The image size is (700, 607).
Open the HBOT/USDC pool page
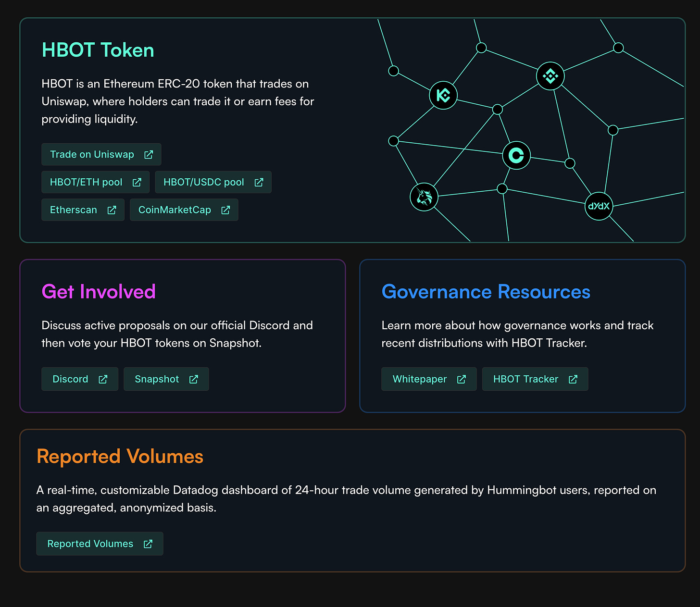pyautogui.click(x=213, y=182)
